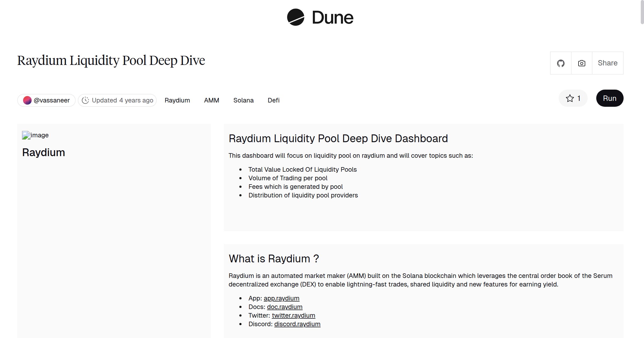Open the doc.raydium documentation link
This screenshot has width=644, height=338.
[x=285, y=307]
